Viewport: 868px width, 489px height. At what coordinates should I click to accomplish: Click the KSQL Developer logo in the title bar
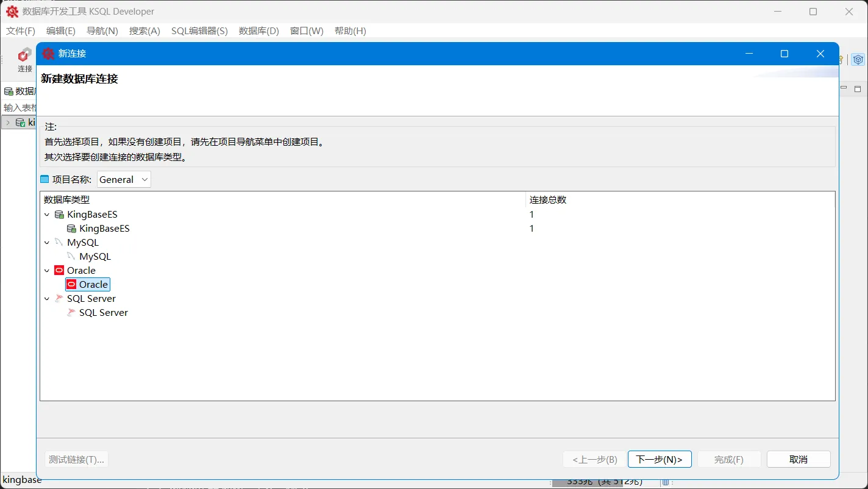tap(12, 11)
